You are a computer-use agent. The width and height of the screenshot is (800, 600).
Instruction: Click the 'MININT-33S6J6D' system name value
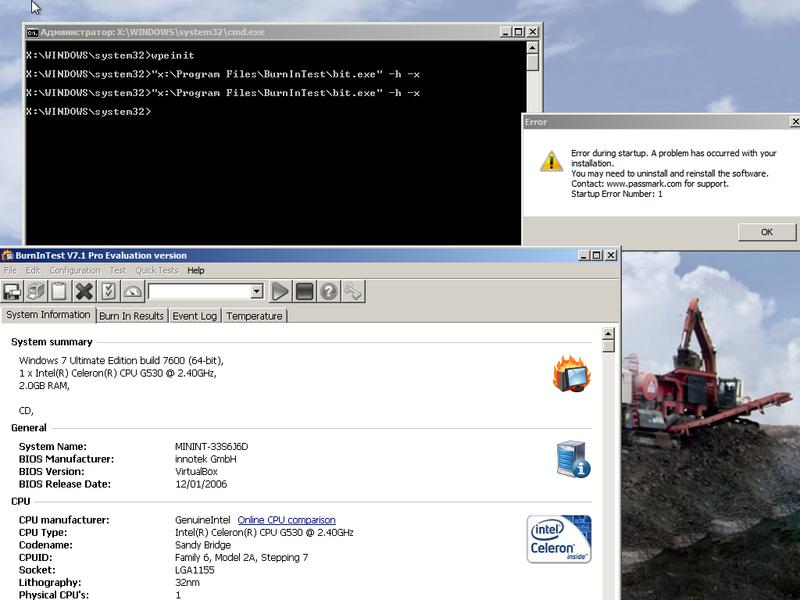click(211, 446)
